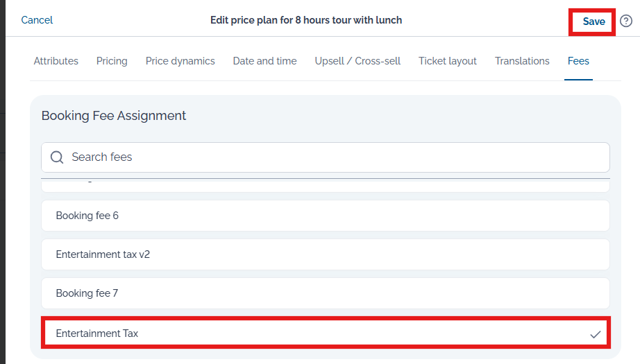The image size is (640, 364).
Task: Select the Booking fee 7 option
Action: coord(325,293)
